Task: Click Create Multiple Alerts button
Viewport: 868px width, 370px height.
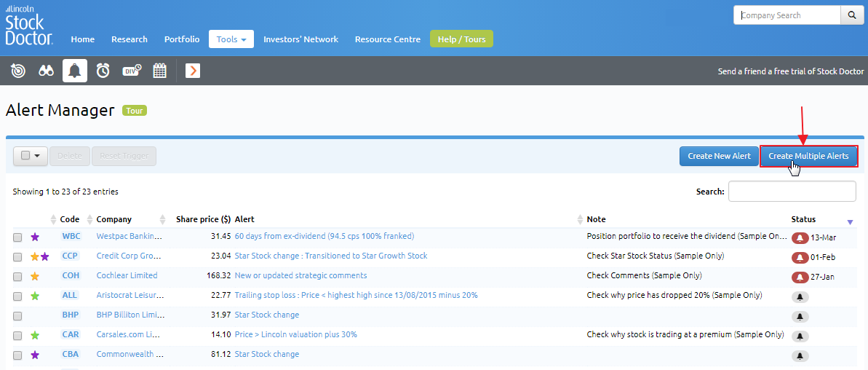Action: pos(809,156)
